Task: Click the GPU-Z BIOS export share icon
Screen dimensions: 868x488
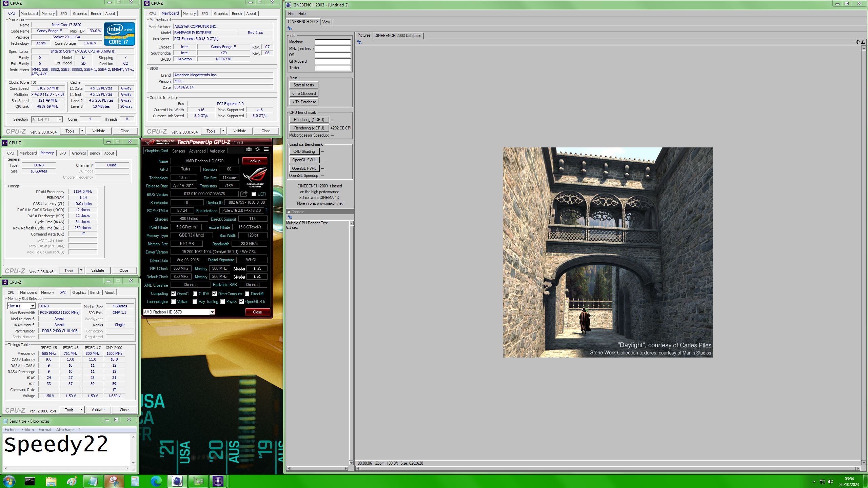Action: (x=244, y=194)
